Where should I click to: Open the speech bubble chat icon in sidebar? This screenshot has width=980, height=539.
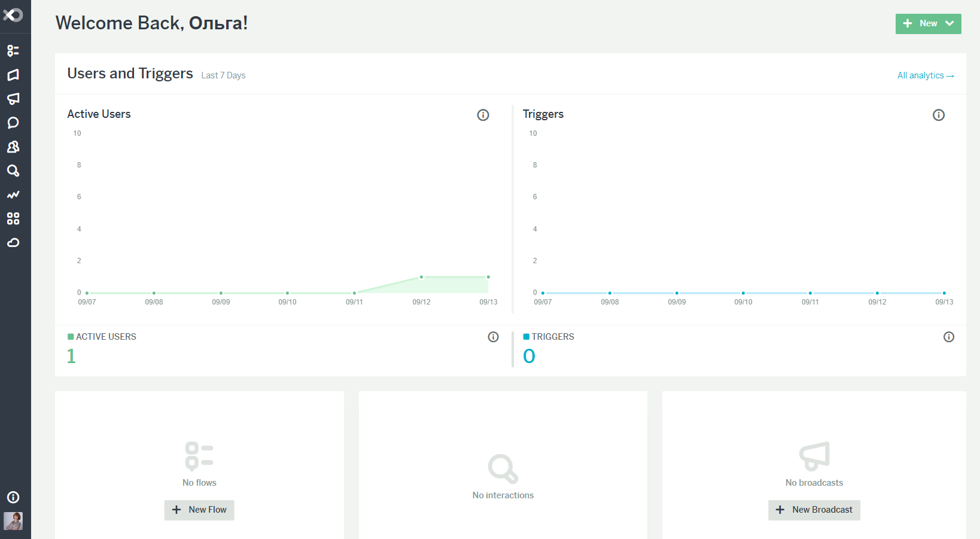pyautogui.click(x=13, y=123)
